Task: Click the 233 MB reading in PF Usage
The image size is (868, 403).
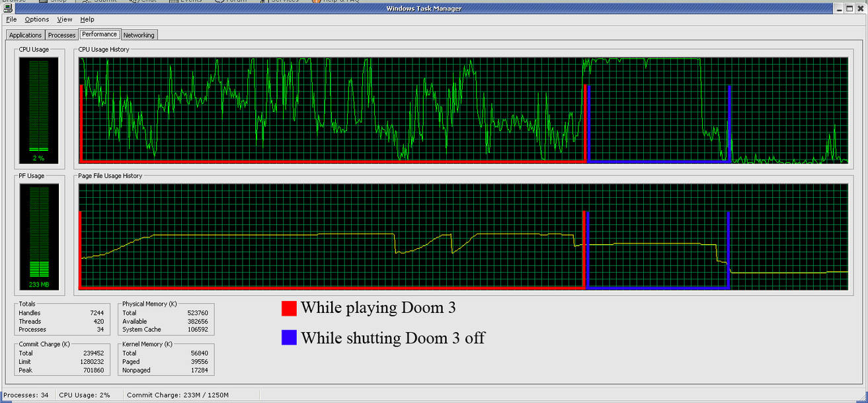Action: point(38,285)
